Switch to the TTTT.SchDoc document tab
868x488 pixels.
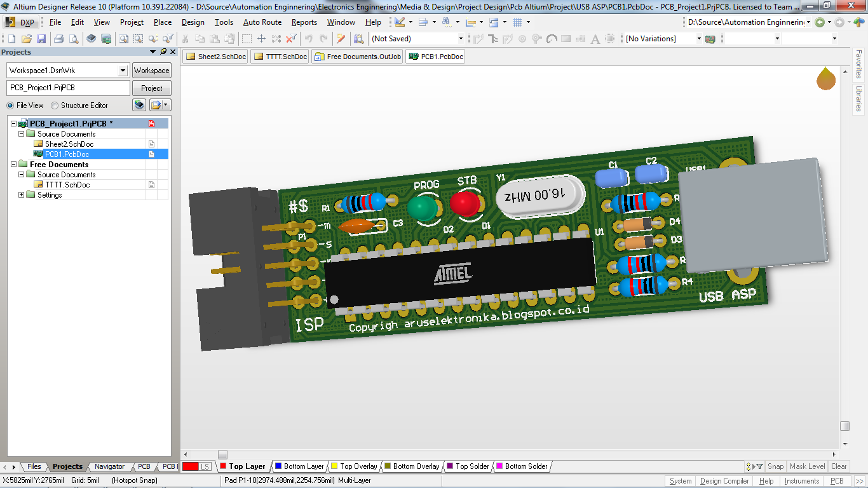pos(280,56)
